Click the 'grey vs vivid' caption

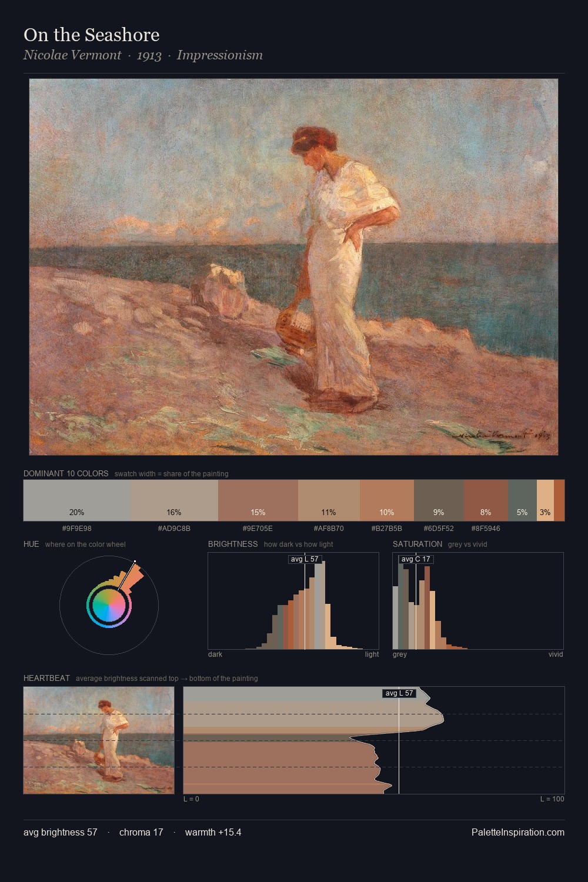467,544
